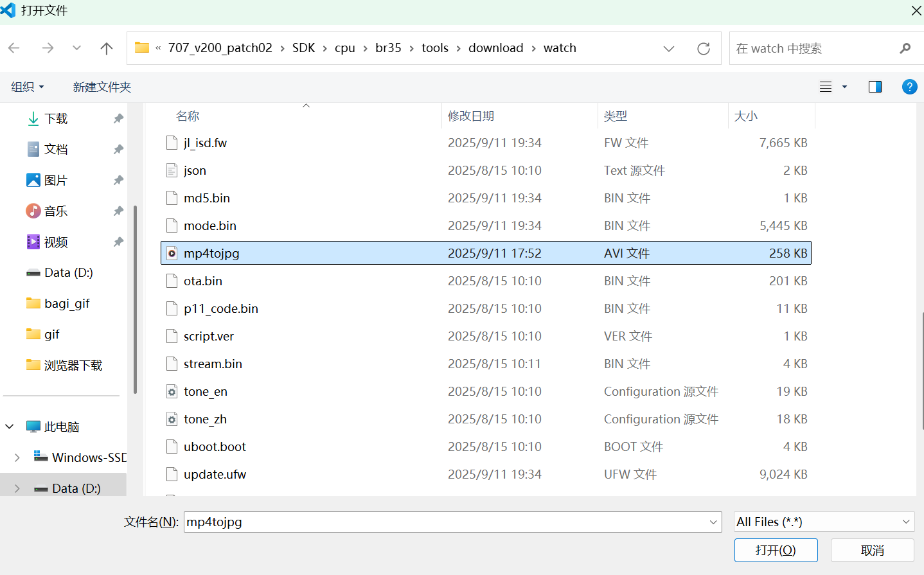
Task: Click the 取消 button
Action: [x=873, y=550]
